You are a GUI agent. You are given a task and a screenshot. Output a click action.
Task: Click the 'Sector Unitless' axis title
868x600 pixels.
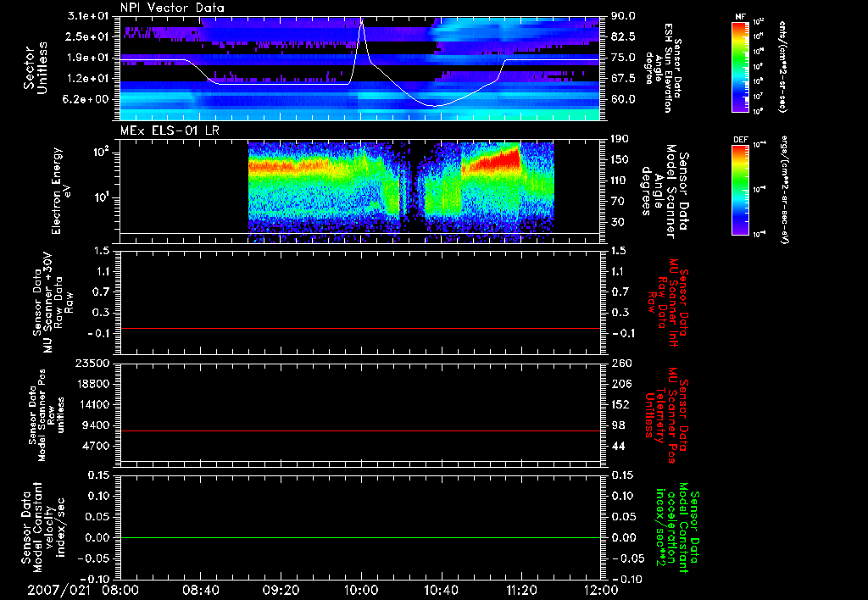pyautogui.click(x=36, y=68)
